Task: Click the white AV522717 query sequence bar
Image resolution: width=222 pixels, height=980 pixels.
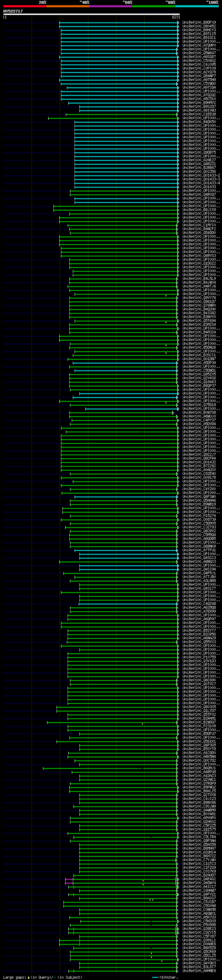Action: tap(92, 14)
